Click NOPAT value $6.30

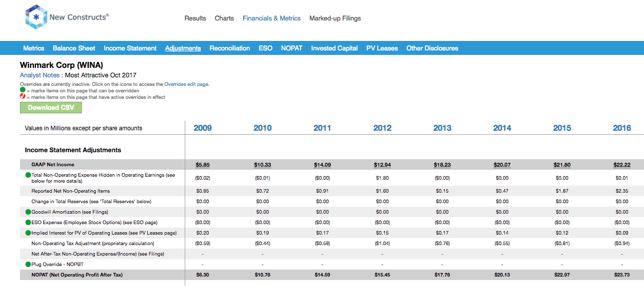click(x=203, y=275)
